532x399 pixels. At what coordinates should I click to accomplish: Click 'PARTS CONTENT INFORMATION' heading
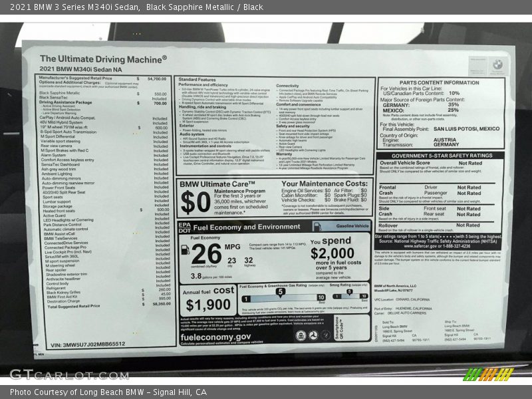(439, 82)
